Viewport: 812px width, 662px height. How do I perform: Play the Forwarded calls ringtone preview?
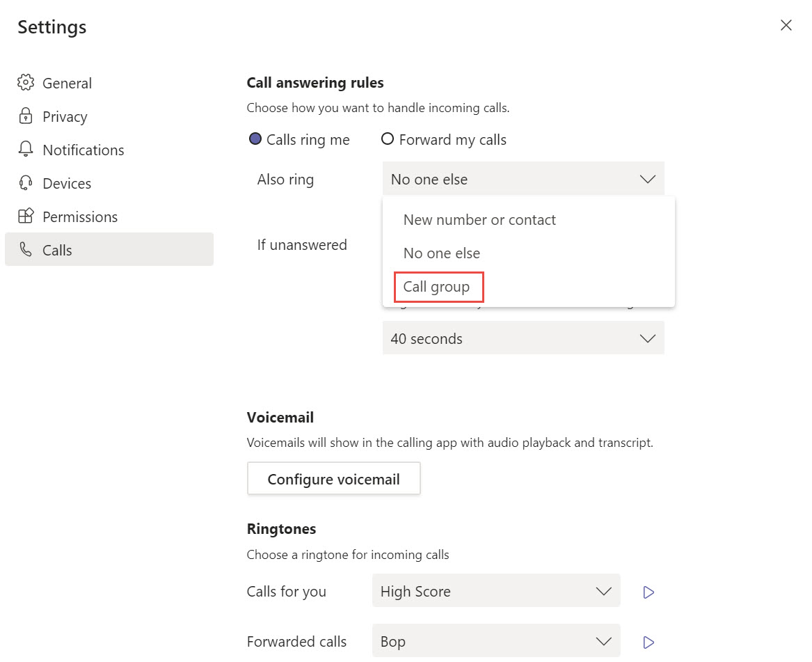(x=648, y=643)
